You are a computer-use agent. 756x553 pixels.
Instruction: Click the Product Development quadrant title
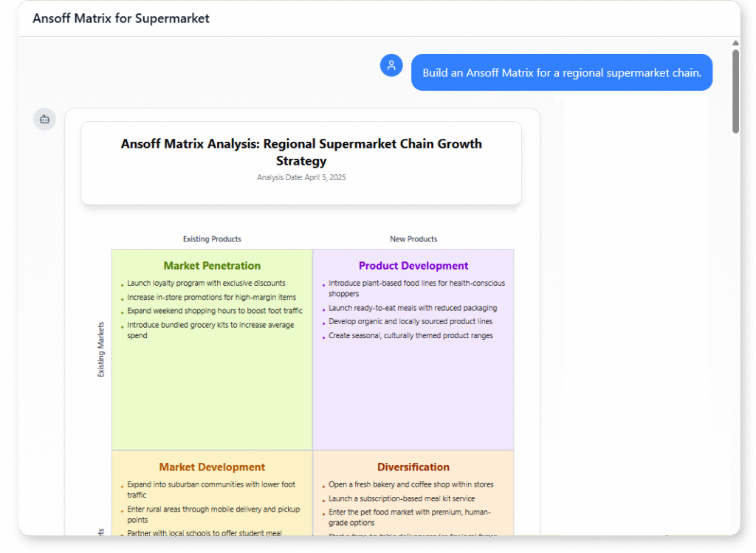pos(413,265)
